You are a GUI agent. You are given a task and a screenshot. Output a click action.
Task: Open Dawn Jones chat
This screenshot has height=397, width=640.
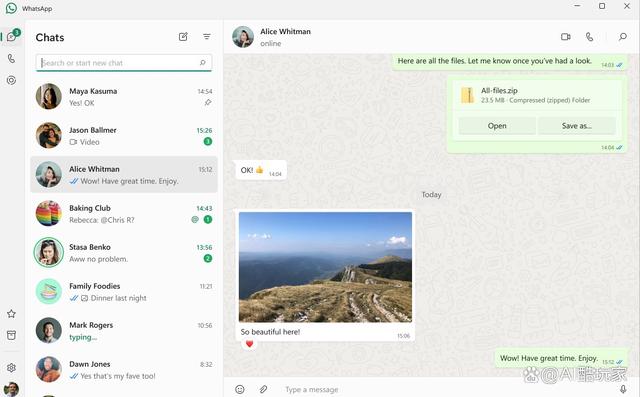pos(124,370)
